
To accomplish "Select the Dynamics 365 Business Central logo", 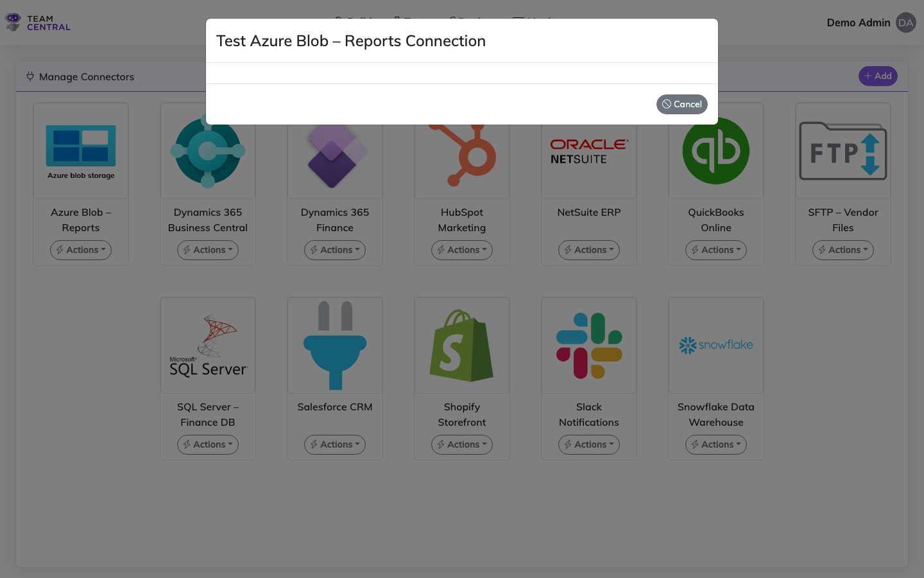I will point(207,151).
